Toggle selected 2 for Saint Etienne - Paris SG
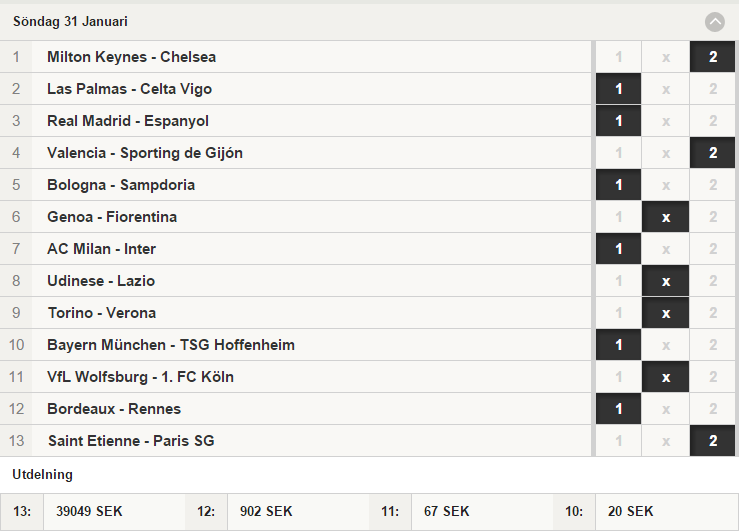The width and height of the screenshot is (739, 532). (713, 442)
